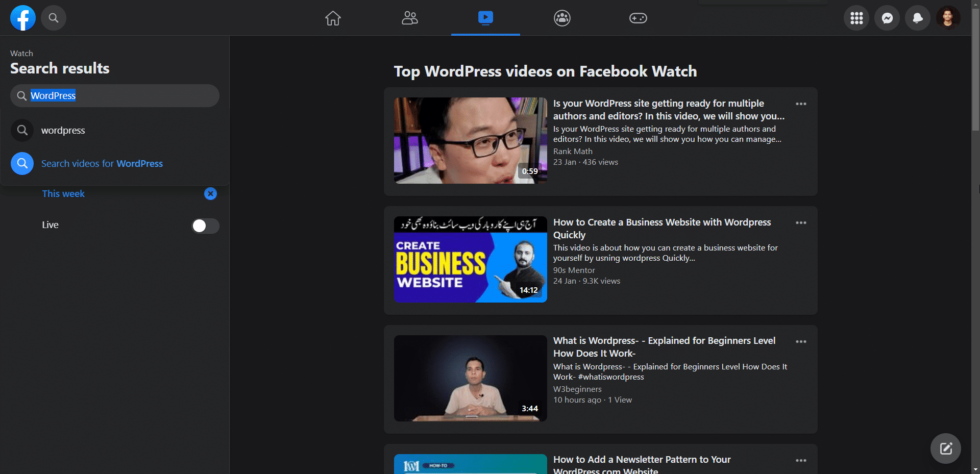980x474 pixels.
Task: Switch to the Watch search icon at top left
Action: [54, 18]
